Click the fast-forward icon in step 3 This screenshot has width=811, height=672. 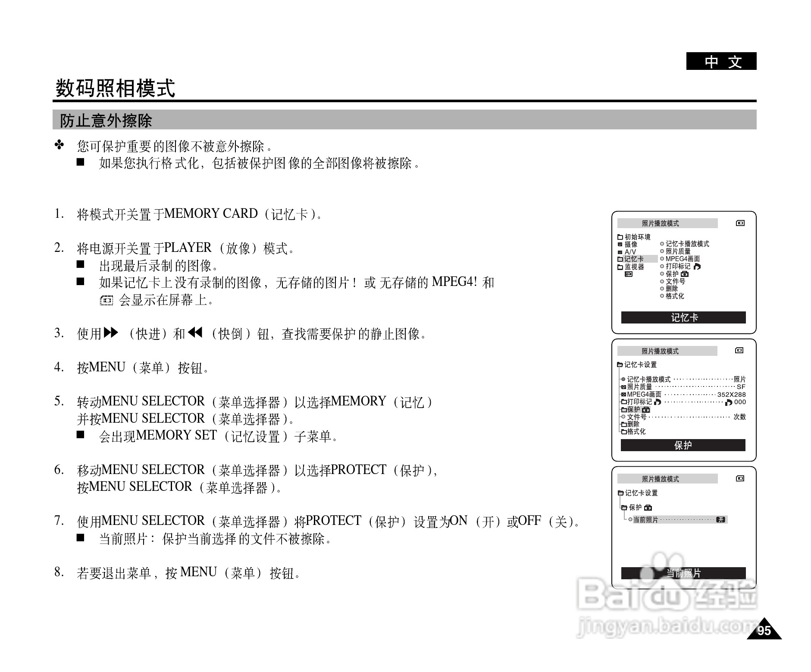(111, 333)
